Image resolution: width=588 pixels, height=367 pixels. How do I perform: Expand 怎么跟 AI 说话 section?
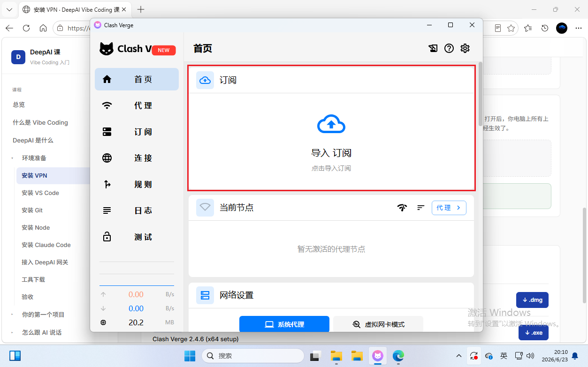42,332
